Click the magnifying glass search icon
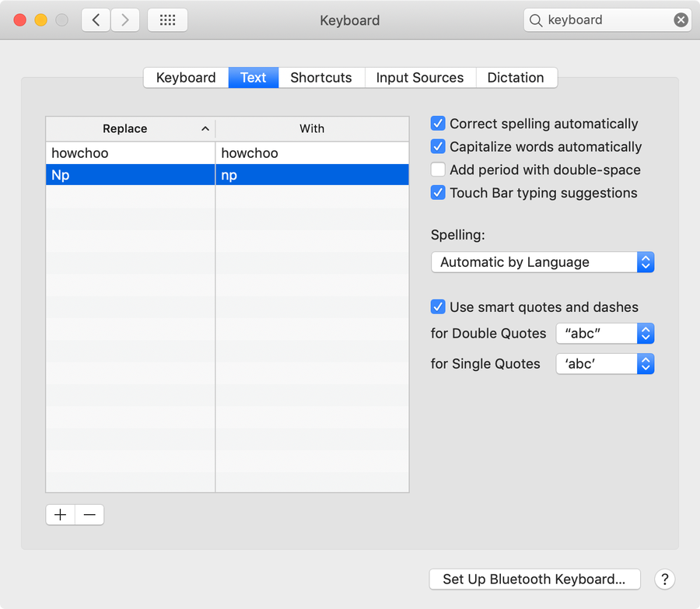The height and width of the screenshot is (609, 700). 536,20
